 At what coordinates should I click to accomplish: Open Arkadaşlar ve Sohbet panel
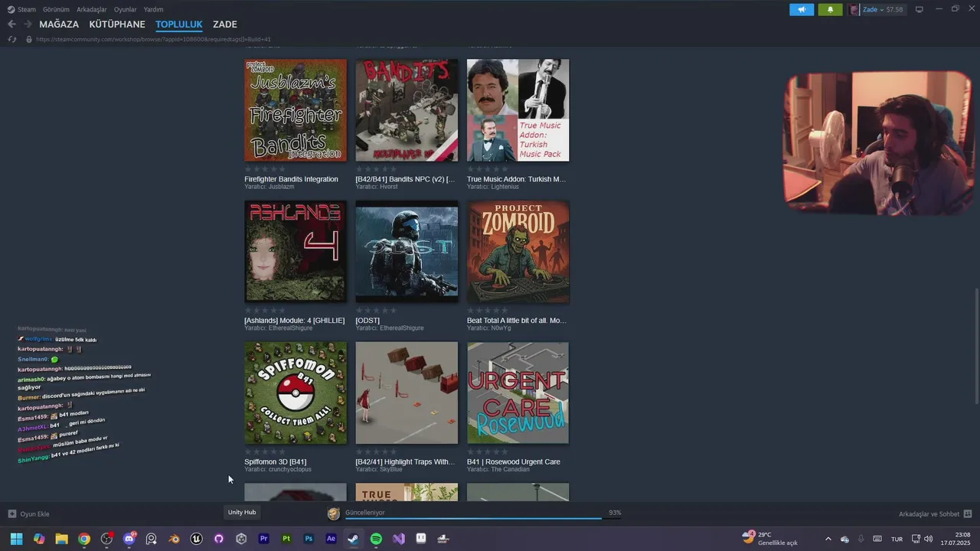click(x=935, y=514)
